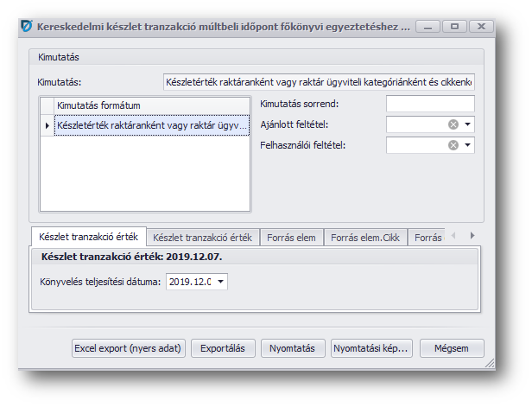The width and height of the screenshot is (532, 407).
Task: Click the Exportálás button
Action: (x=223, y=348)
